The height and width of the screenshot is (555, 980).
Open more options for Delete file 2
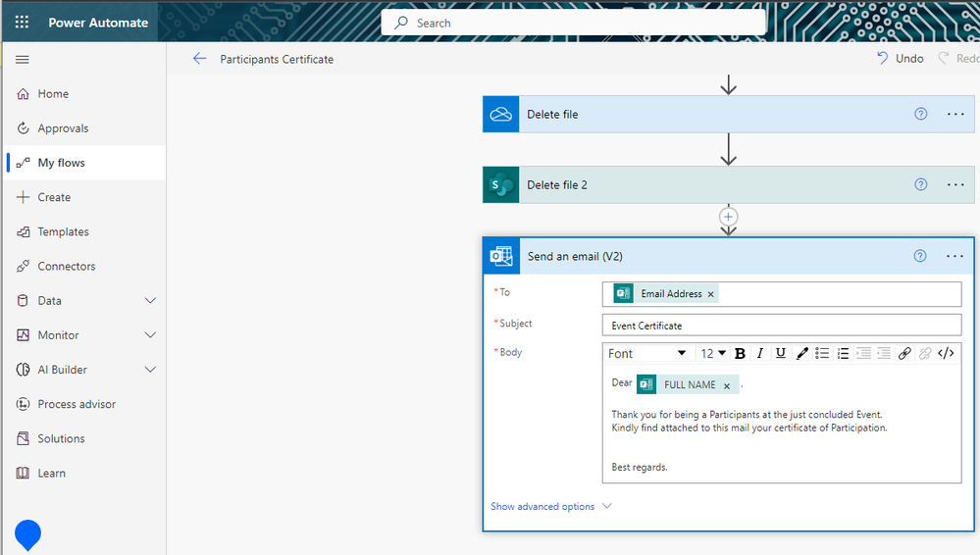[955, 184]
